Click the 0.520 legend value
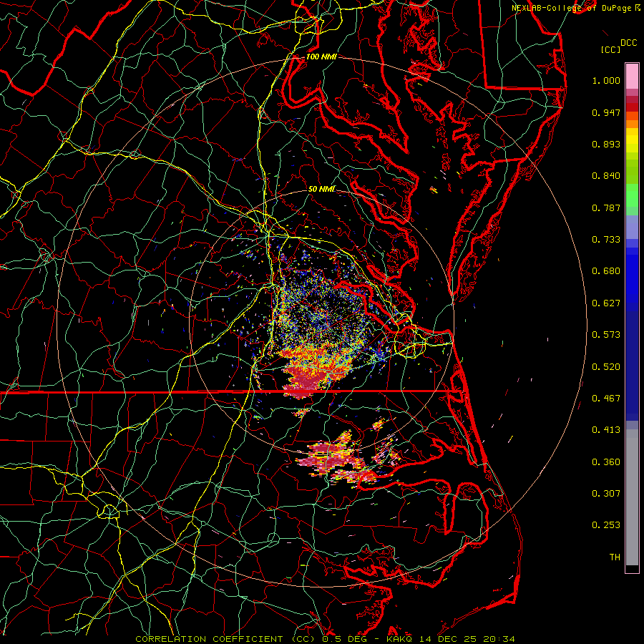Screen dimensions: 644x644 tap(606, 367)
